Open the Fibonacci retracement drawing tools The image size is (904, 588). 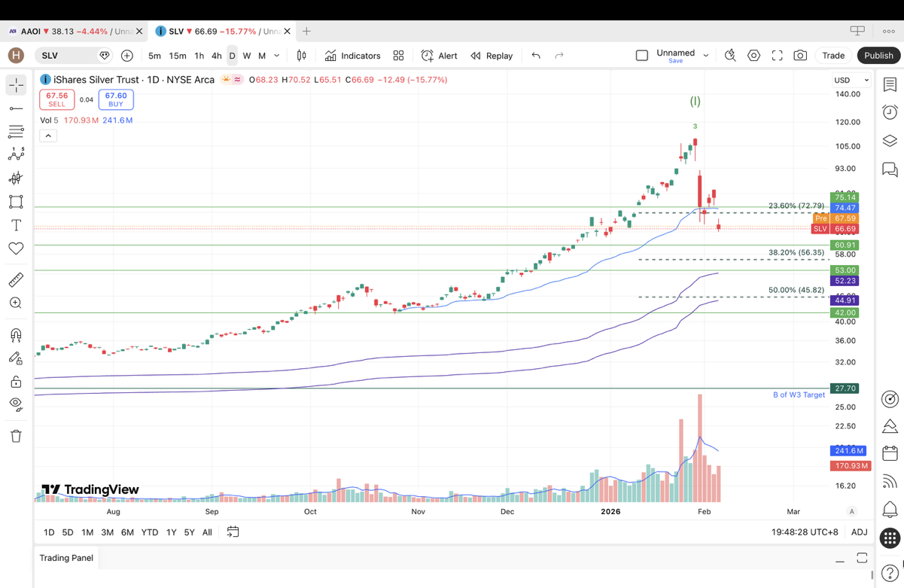pyautogui.click(x=16, y=132)
